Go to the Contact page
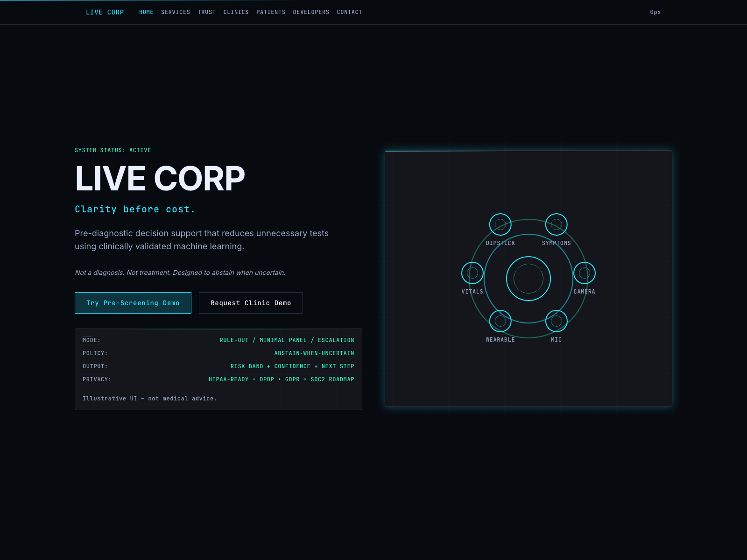Image resolution: width=747 pixels, height=560 pixels. pyautogui.click(x=349, y=12)
